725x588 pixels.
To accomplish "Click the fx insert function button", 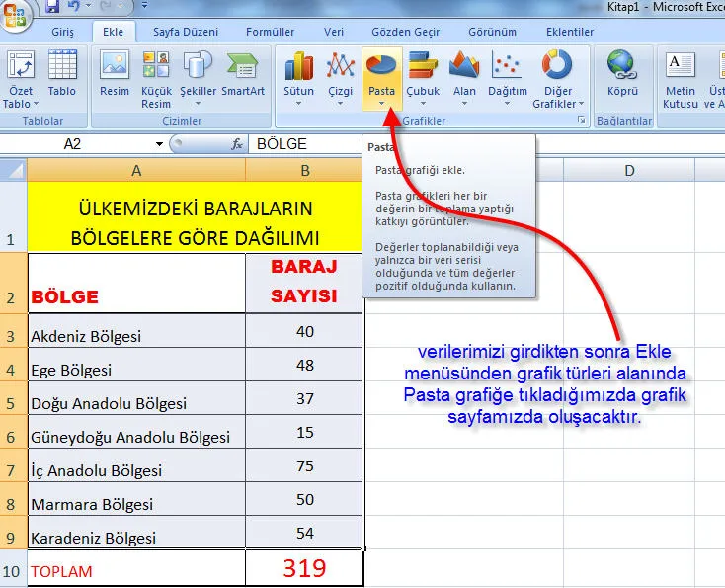I will (x=237, y=144).
